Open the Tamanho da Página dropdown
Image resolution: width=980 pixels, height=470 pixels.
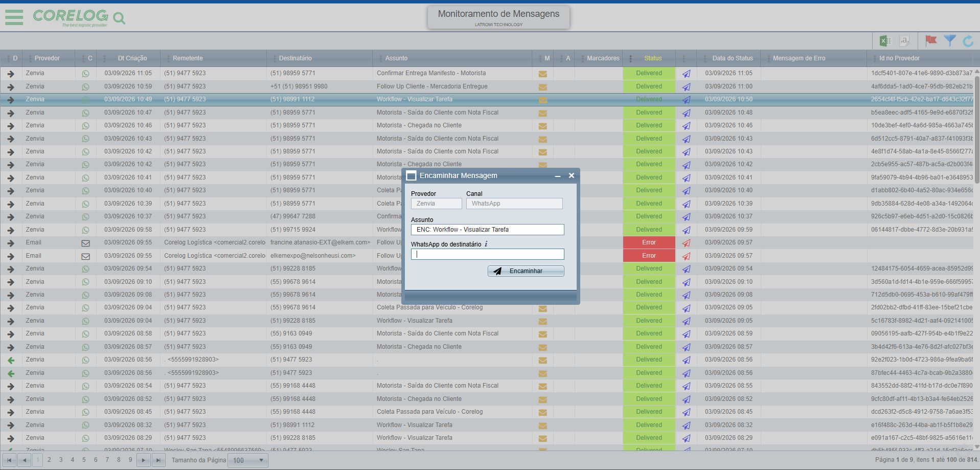[x=248, y=460]
